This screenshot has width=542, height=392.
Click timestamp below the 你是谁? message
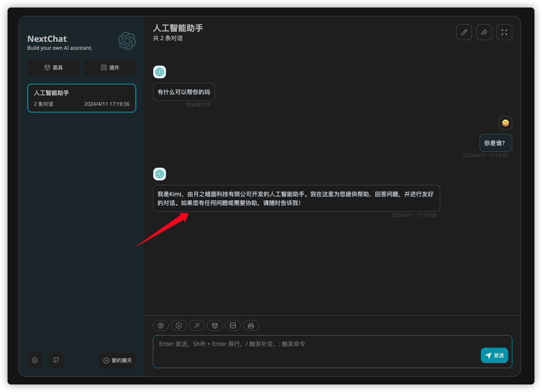pos(485,156)
